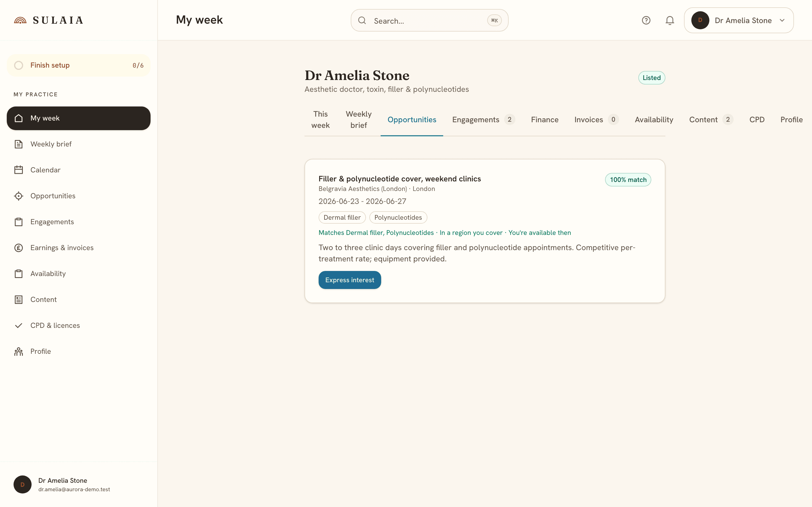812x507 pixels.
Task: Click the Search input field
Action: pos(429,21)
